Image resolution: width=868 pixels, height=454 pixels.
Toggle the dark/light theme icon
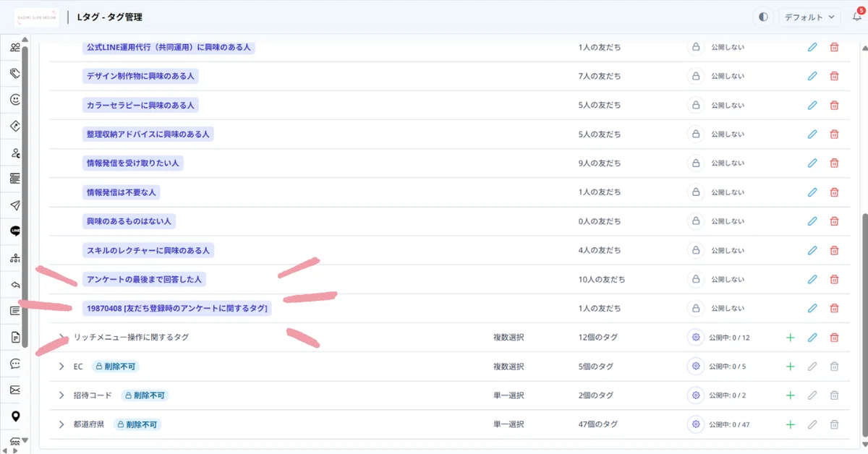[763, 16]
